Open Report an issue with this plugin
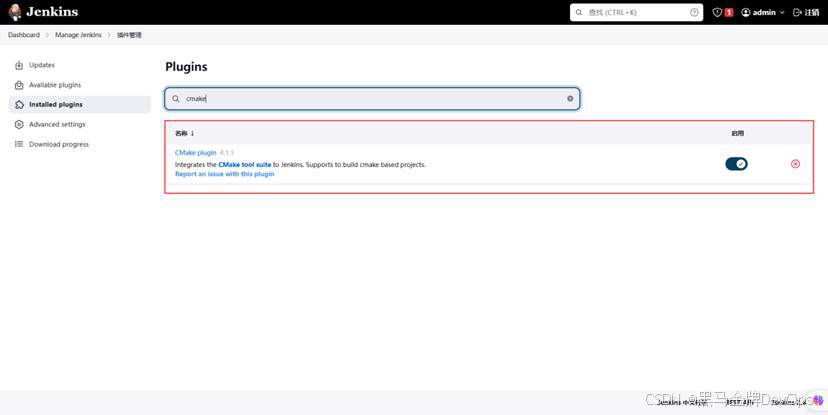Screen dimensions: 828x415 pyautogui.click(x=224, y=174)
